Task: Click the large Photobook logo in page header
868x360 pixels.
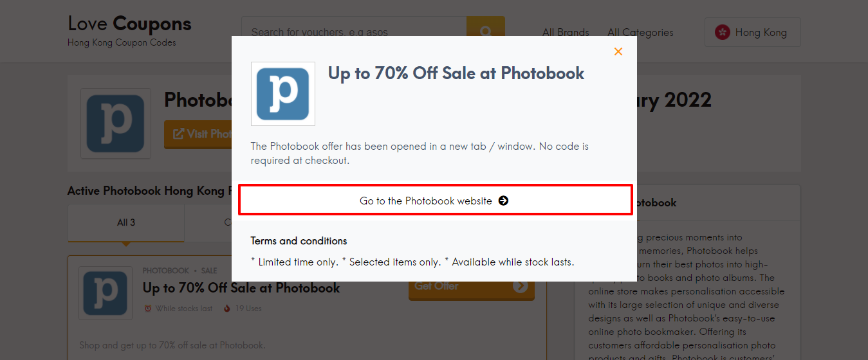Action: (x=116, y=123)
